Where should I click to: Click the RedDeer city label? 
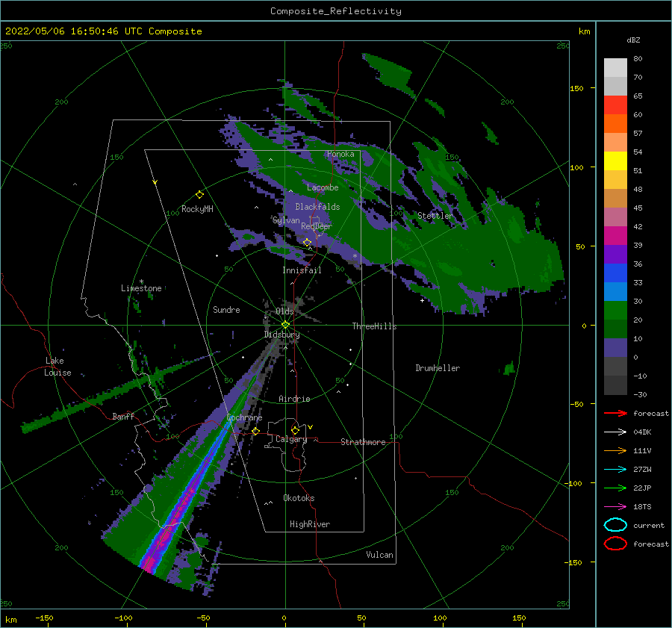(x=317, y=226)
